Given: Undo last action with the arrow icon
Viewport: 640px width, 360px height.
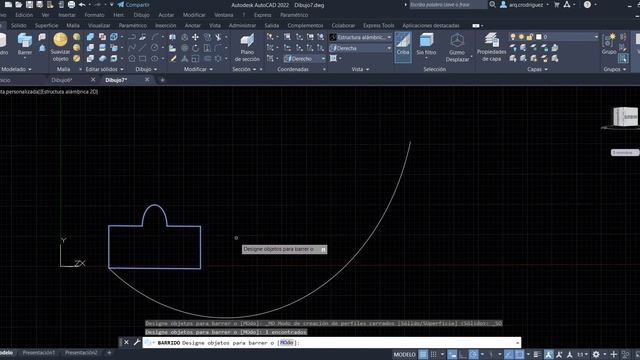Looking at the screenshot, I should coord(82,4).
